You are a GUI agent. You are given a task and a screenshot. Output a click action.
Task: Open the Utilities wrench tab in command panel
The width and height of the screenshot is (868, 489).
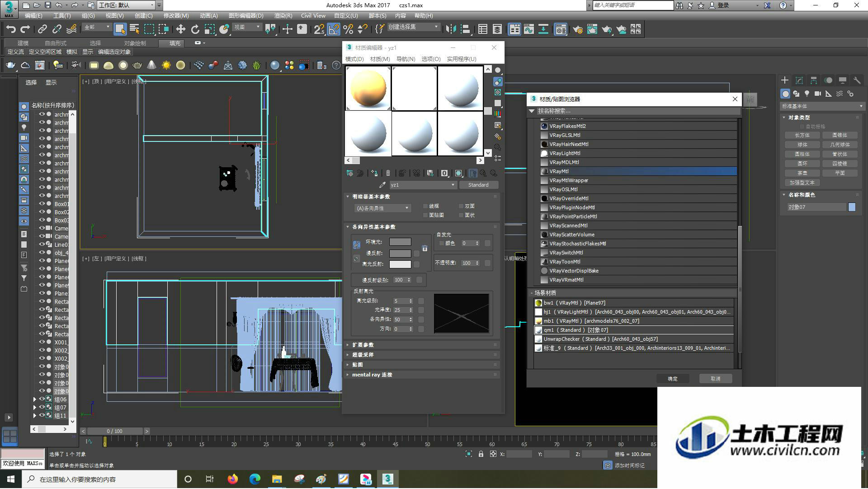pos(857,80)
